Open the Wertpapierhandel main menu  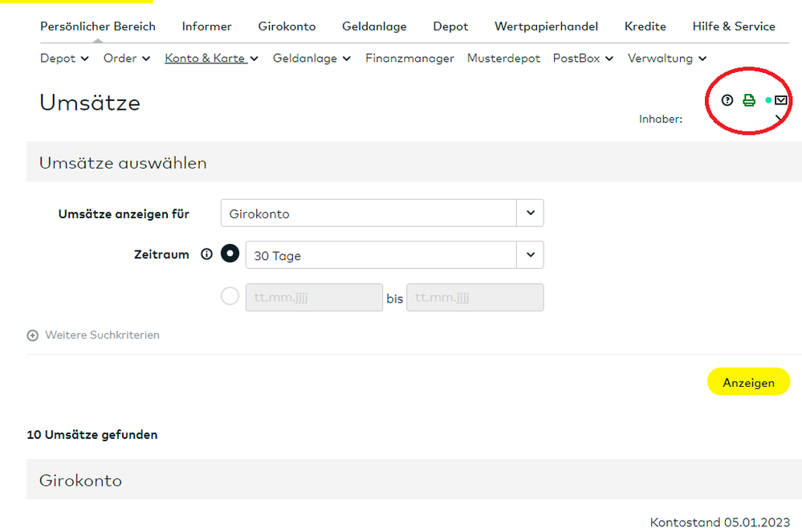point(546,26)
